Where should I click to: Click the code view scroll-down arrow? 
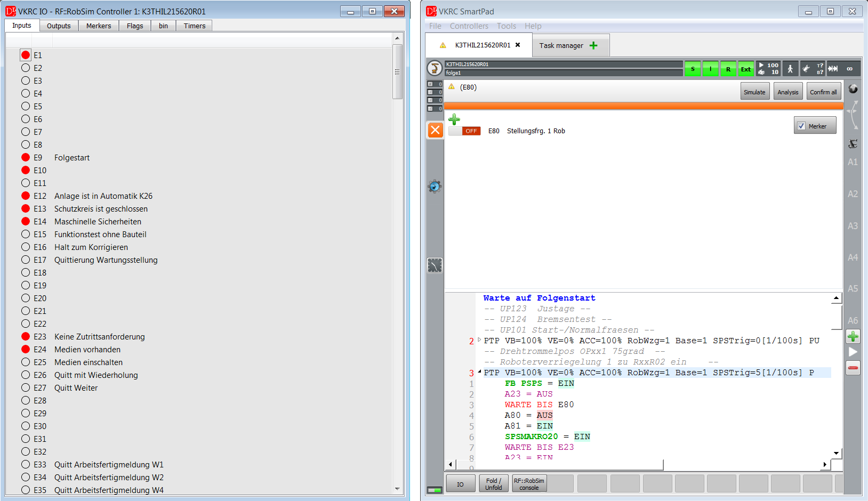836,453
